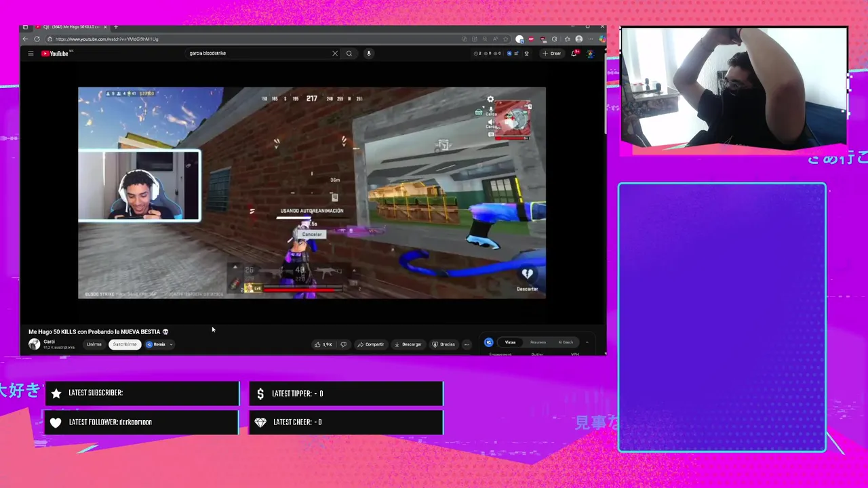Open a new browser tab

116,27
